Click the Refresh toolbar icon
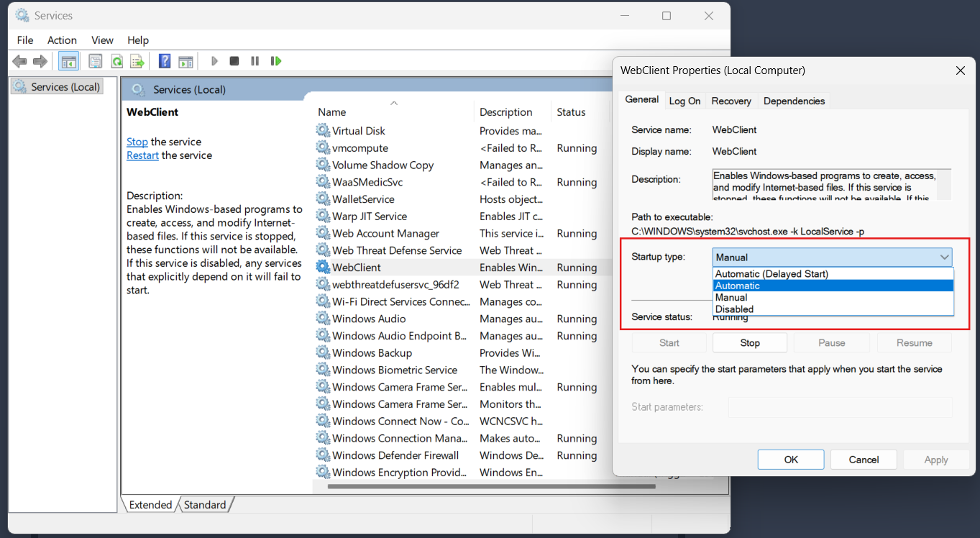The height and width of the screenshot is (538, 980). [116, 62]
